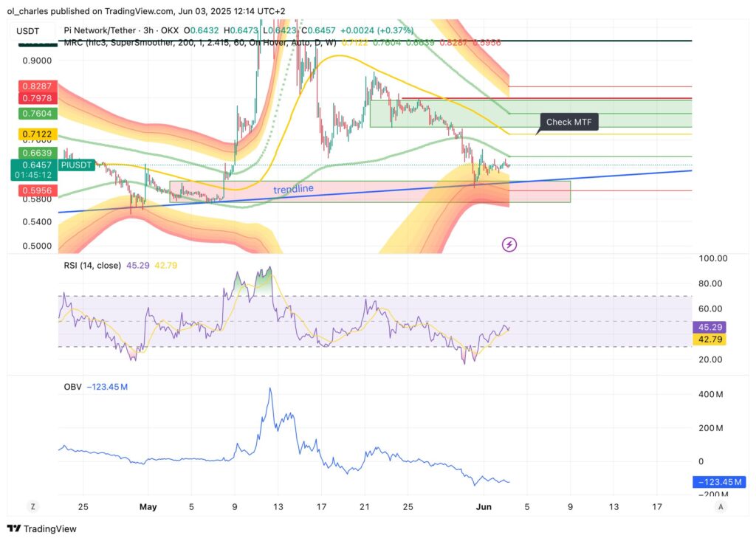Open the MRC indicator legend

(74, 43)
